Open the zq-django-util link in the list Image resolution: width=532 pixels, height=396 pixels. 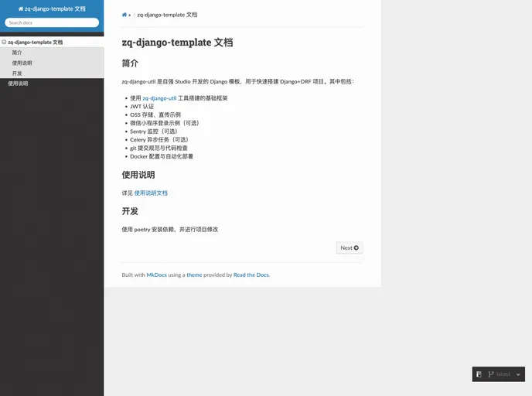(x=159, y=98)
